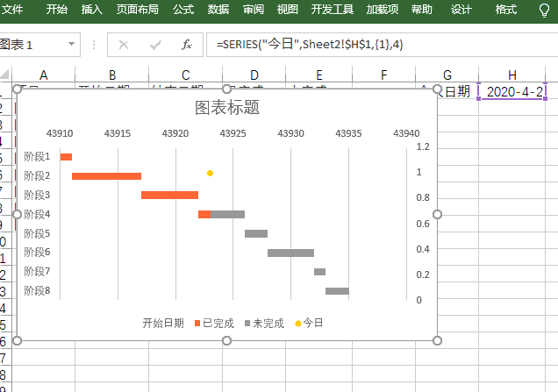Click the 阶段2 orange completed bar
This screenshot has height=392, width=558.
pyautogui.click(x=106, y=176)
